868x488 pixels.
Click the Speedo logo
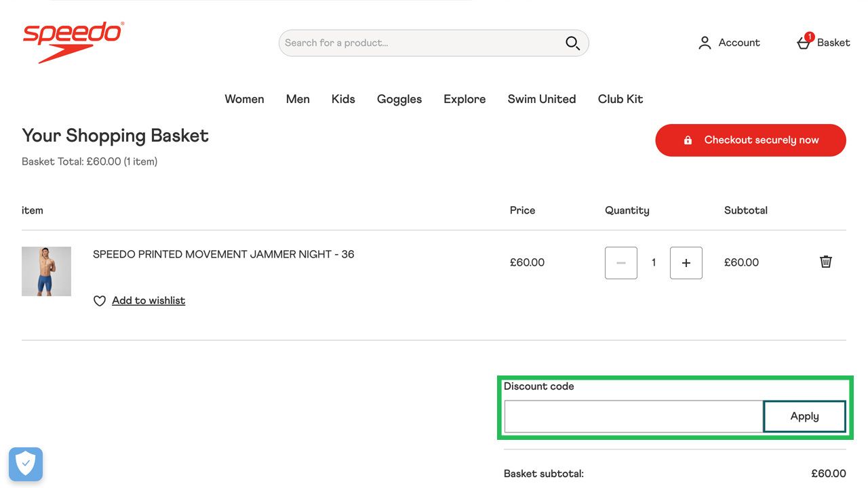tap(73, 42)
